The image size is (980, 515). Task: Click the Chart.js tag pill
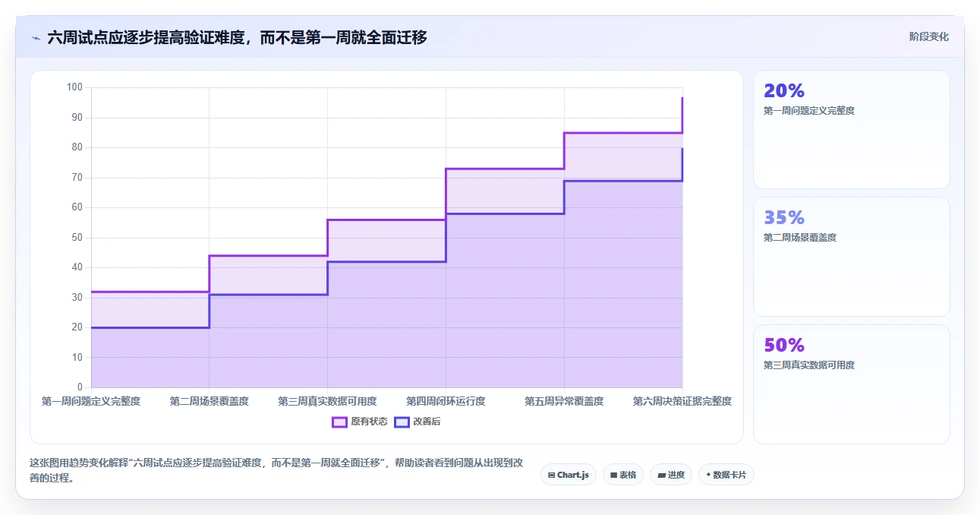569,475
